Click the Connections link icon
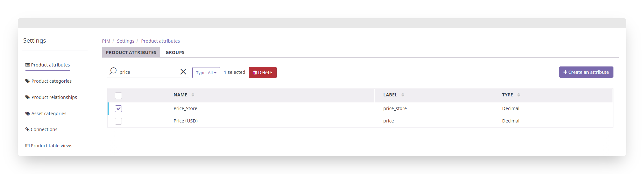The height and width of the screenshot is (174, 644). [x=27, y=129]
